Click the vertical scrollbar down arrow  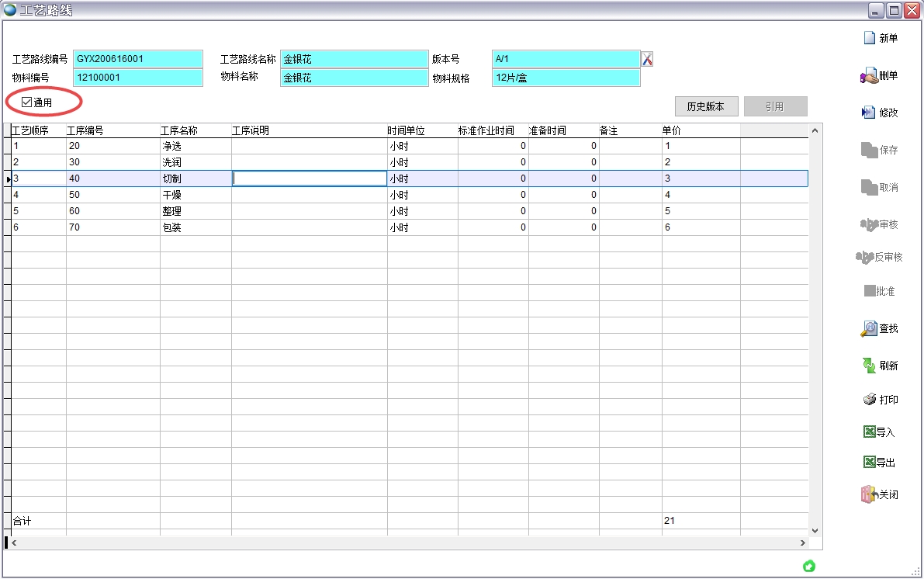click(815, 530)
